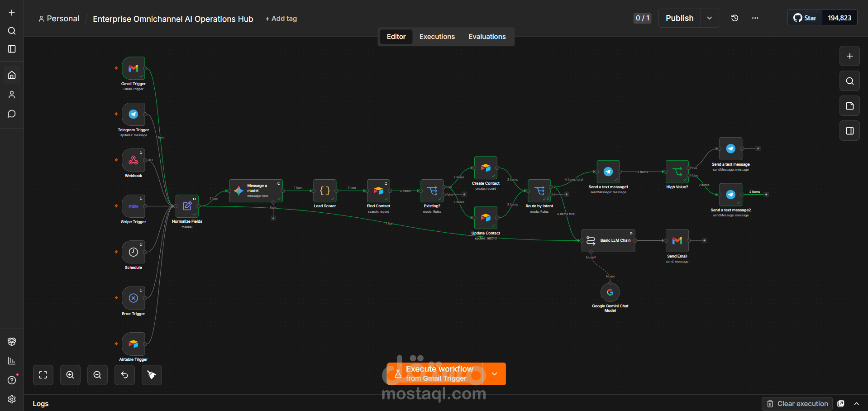868x411 pixels.
Task: Select the Send Email node
Action: click(677, 240)
